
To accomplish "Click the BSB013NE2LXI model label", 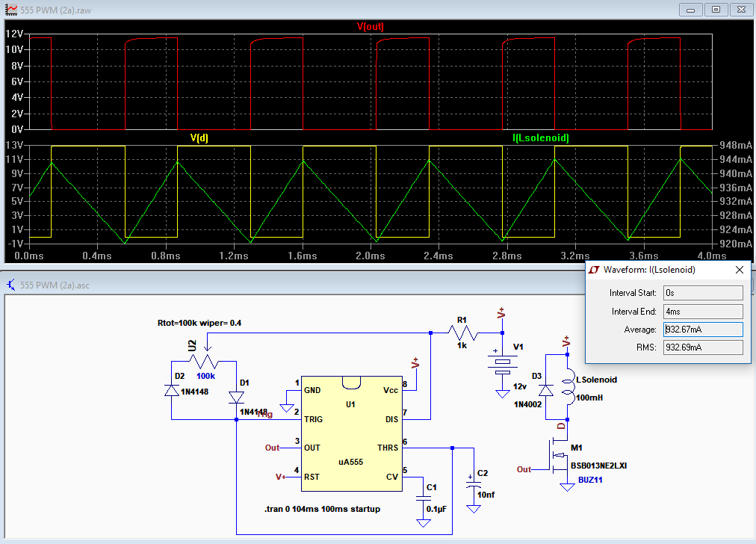I will [598, 466].
